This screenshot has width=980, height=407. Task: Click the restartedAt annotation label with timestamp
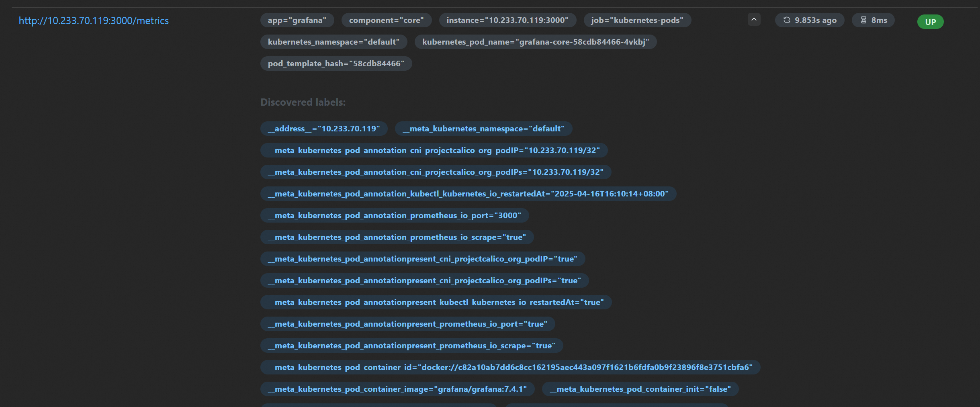[468, 194]
